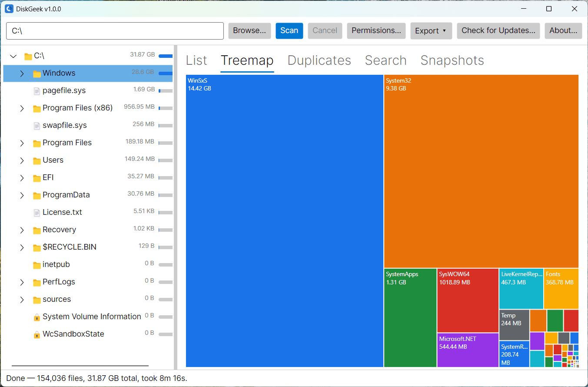The image size is (588, 387).
Task: Select the orange System32 treemap block
Action: (481, 171)
